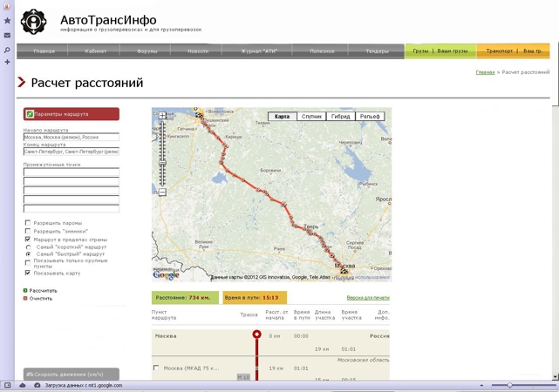The image size is (559, 392).
Task: Open the Кабинет menu item
Action: [96, 51]
